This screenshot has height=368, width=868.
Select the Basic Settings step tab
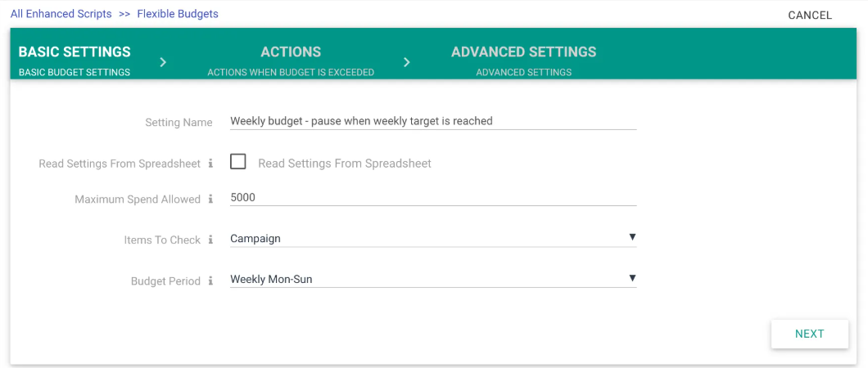click(x=75, y=61)
